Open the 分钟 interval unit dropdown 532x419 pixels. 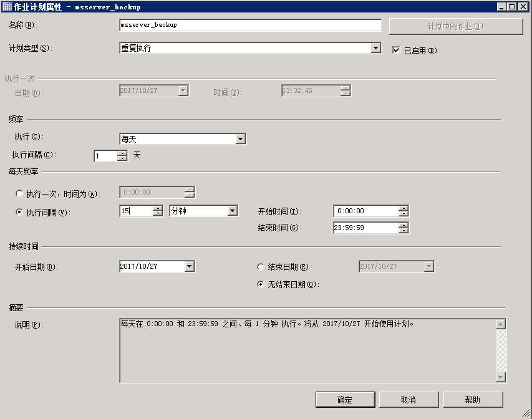tap(234, 211)
